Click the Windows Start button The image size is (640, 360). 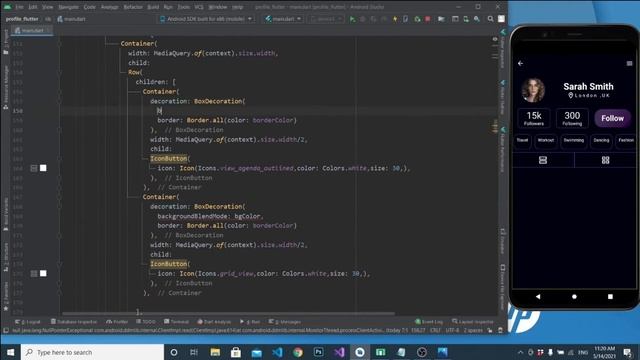click(10, 352)
